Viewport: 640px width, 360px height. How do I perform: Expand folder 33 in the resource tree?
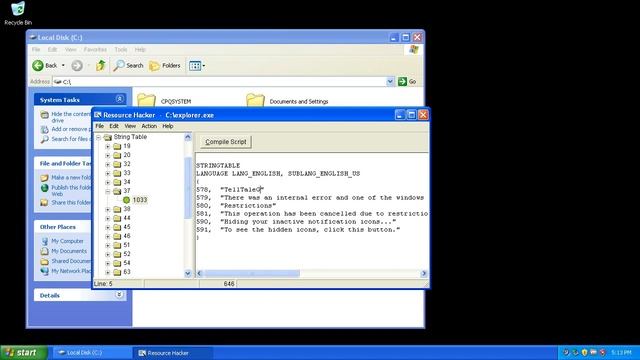click(107, 173)
